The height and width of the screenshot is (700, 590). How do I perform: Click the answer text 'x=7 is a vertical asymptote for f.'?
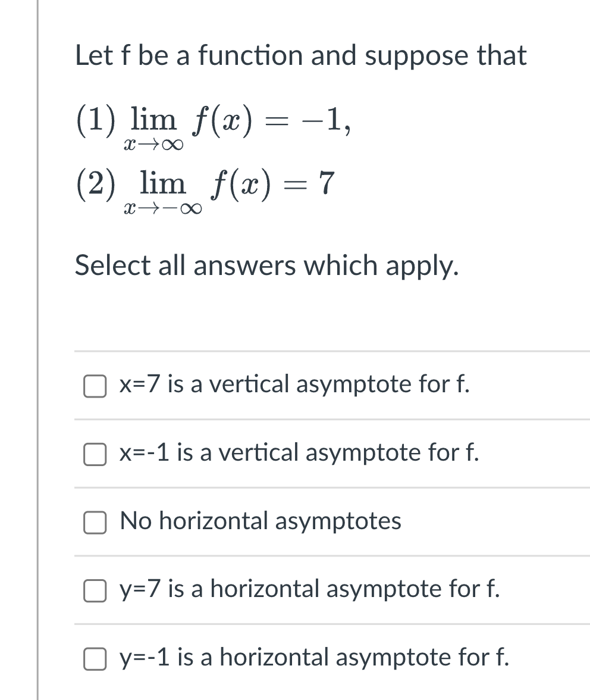point(294,384)
